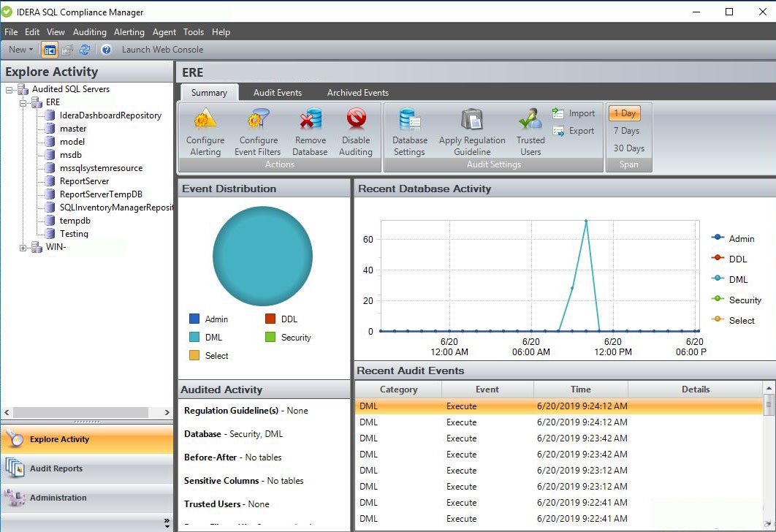Screen dimensions: 776x532
Task: Click the IDERA application logo icon
Action: (x=7, y=12)
